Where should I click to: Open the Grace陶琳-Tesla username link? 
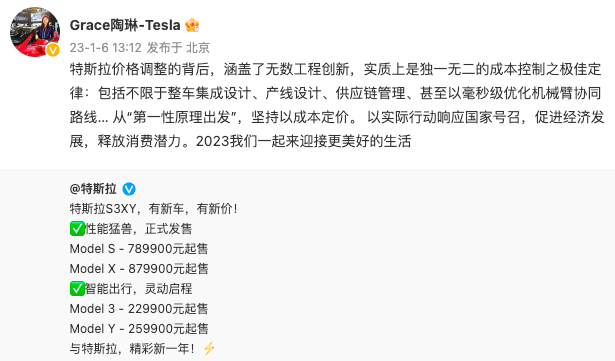[x=125, y=25]
